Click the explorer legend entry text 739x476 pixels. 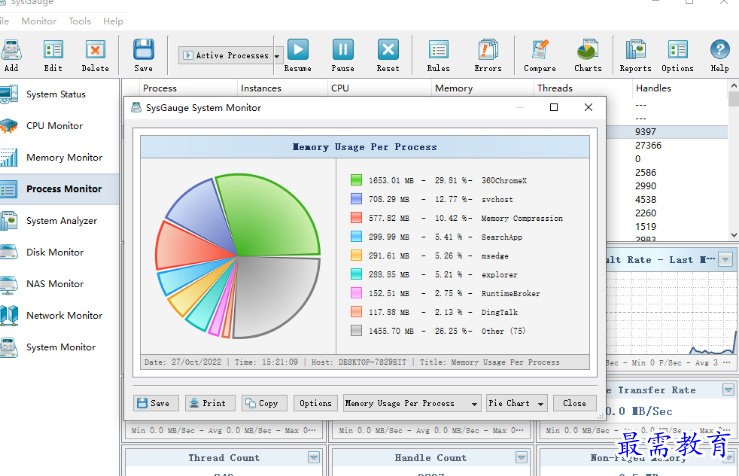click(499, 275)
